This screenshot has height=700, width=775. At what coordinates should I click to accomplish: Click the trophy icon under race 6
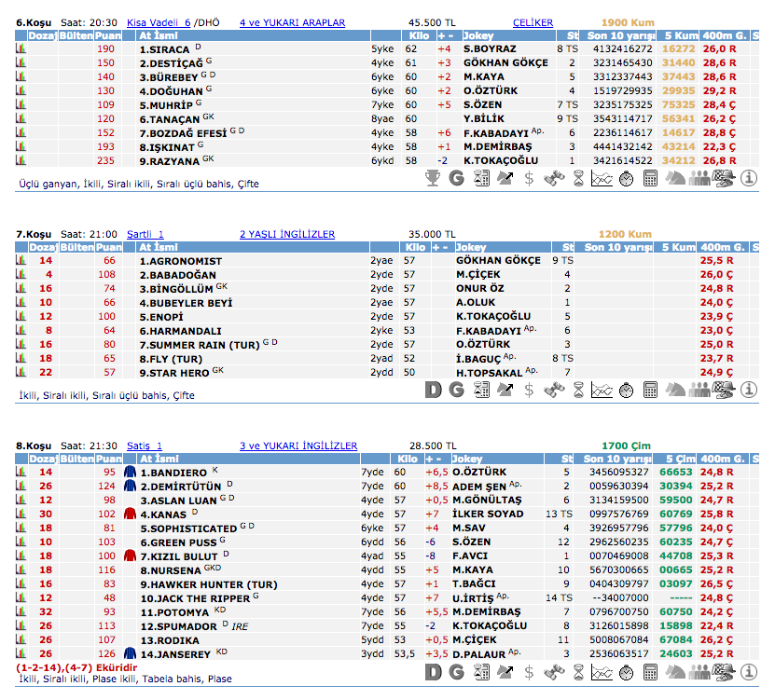tap(433, 177)
